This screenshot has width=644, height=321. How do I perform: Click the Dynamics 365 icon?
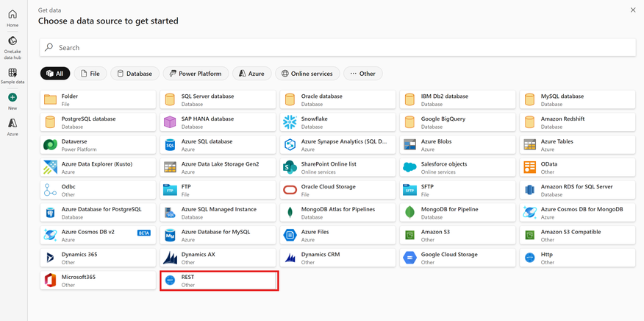50,258
